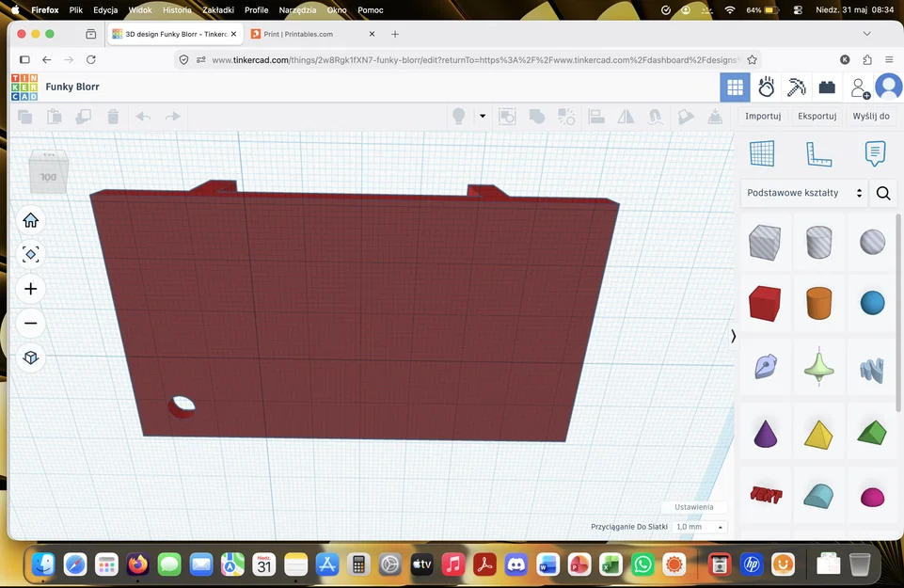
Task: Click the view cube navigator
Action: tap(48, 172)
